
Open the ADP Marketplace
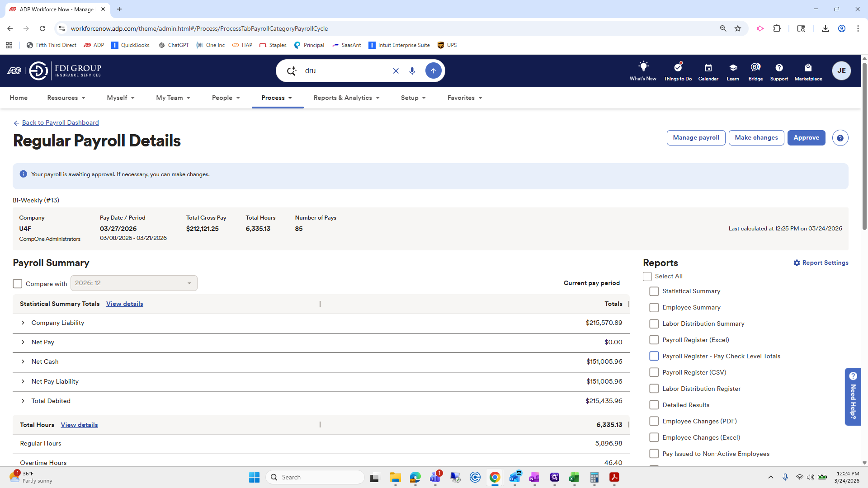pyautogui.click(x=808, y=70)
